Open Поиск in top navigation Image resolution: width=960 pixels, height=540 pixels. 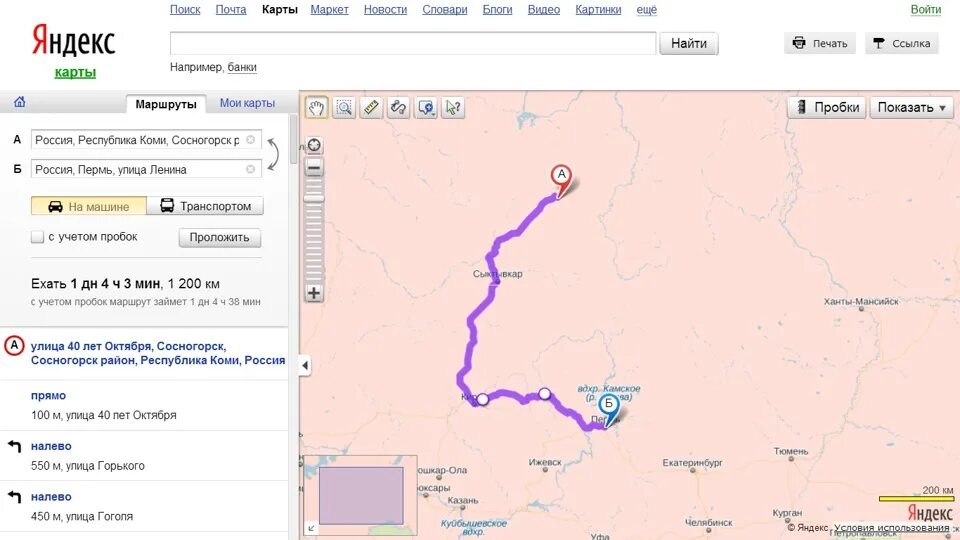[x=185, y=10]
